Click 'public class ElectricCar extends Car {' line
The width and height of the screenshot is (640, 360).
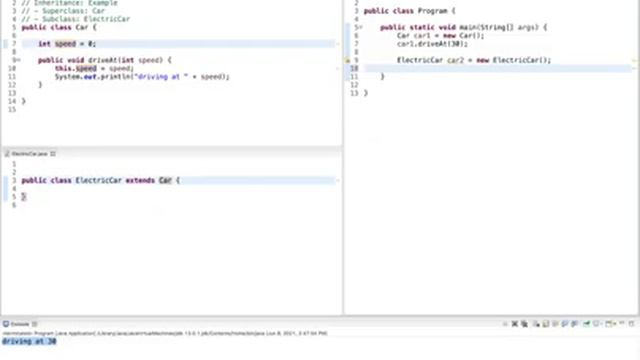[x=100, y=180]
